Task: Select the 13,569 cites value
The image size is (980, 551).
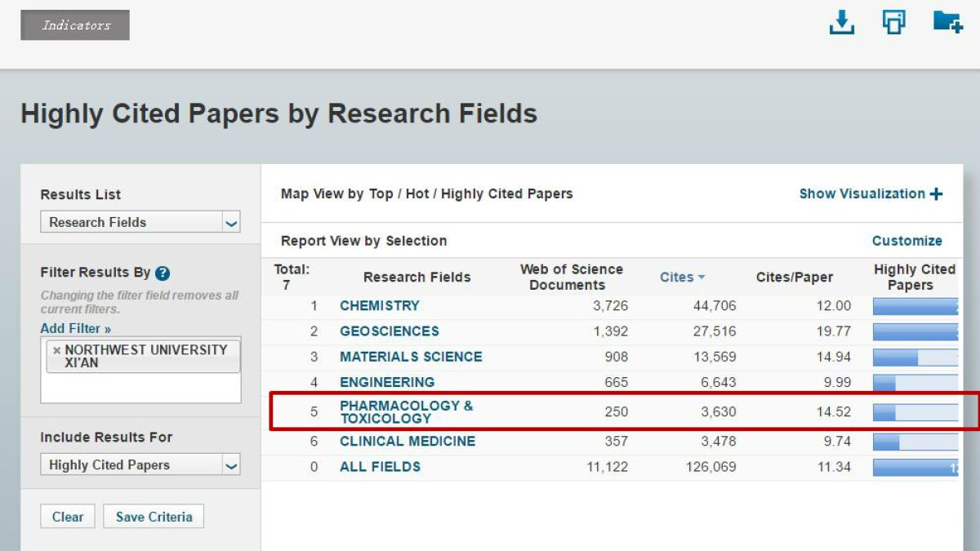Action: point(714,357)
